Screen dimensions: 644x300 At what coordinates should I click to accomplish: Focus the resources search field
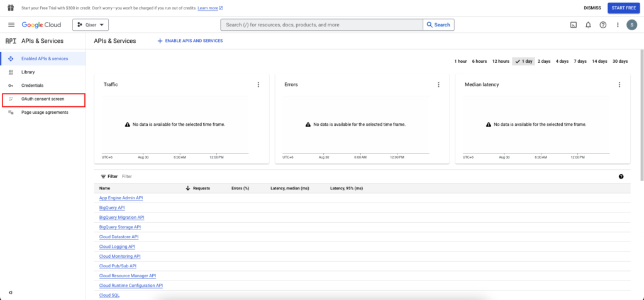(x=321, y=25)
